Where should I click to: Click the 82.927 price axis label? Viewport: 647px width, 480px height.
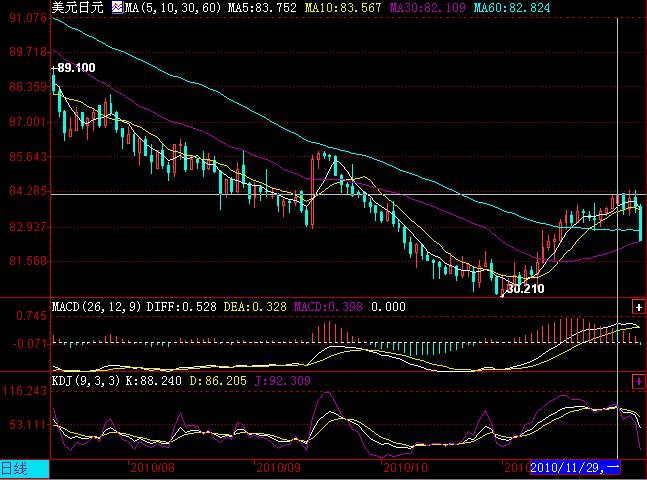(28, 227)
